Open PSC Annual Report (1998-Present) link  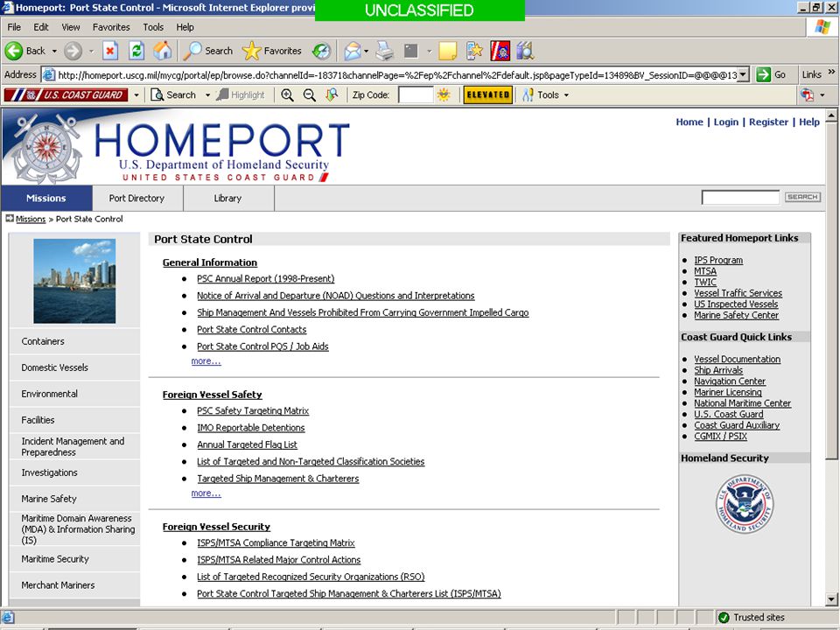pos(266,278)
